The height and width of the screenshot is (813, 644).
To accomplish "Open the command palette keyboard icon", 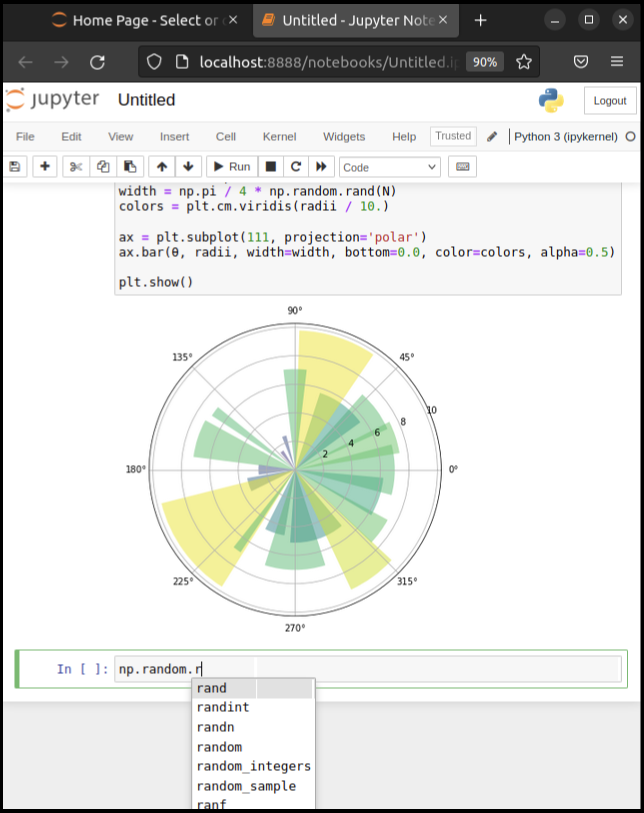I will (463, 166).
